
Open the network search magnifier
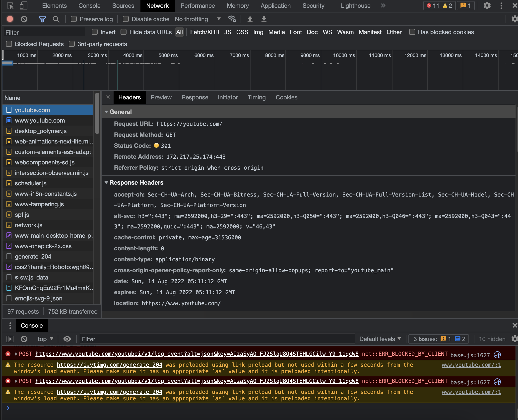coord(56,19)
